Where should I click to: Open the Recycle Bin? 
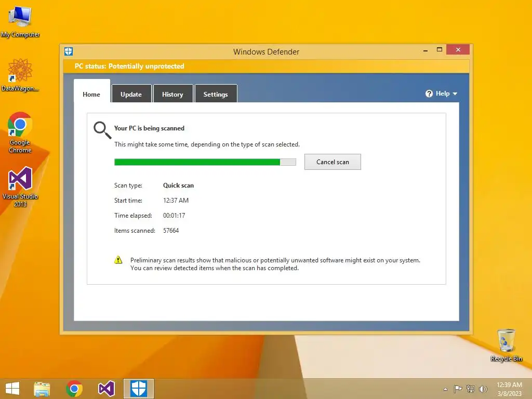point(506,345)
